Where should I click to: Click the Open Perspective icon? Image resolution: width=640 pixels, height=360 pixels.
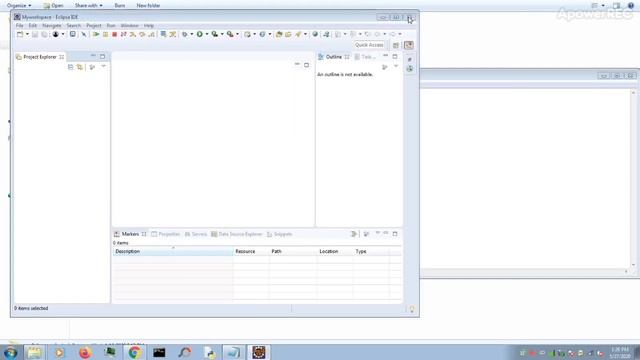tap(396, 45)
